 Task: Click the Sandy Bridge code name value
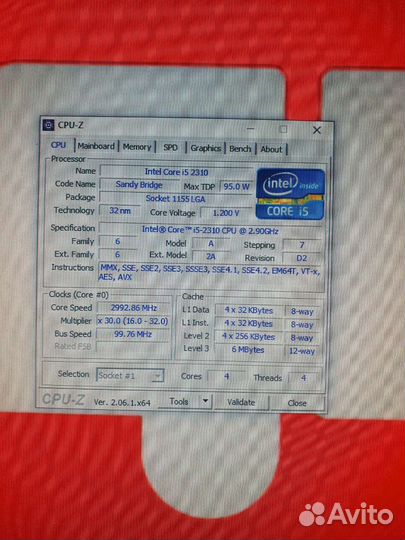click(139, 185)
